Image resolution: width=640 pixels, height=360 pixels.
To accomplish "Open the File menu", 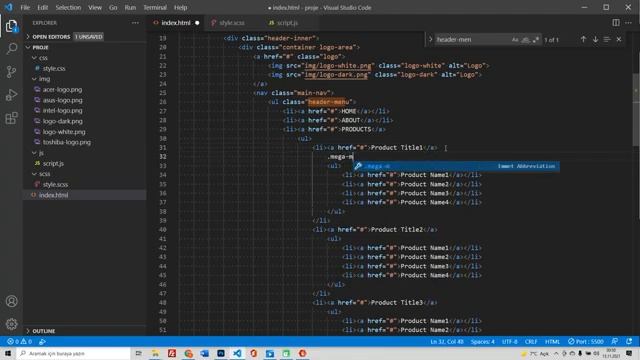I will [x=25, y=7].
